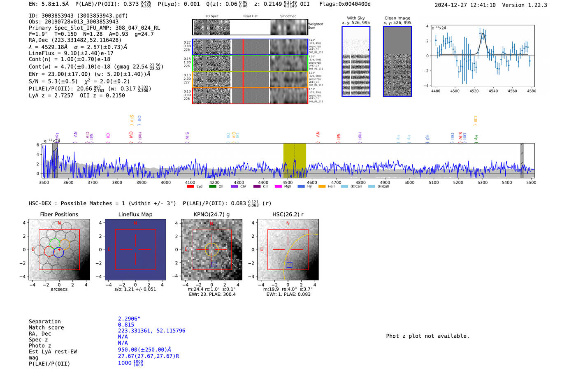Click the Gaussian fit emission line plot
This screenshot has height=392, width=576.
(x=482, y=56)
